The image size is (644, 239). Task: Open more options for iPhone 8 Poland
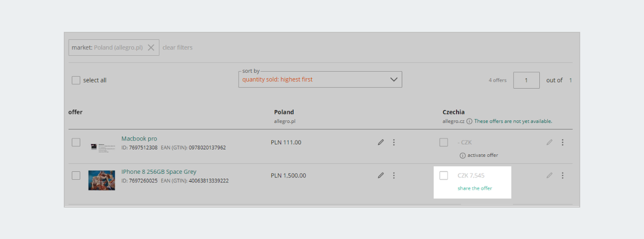394,175
